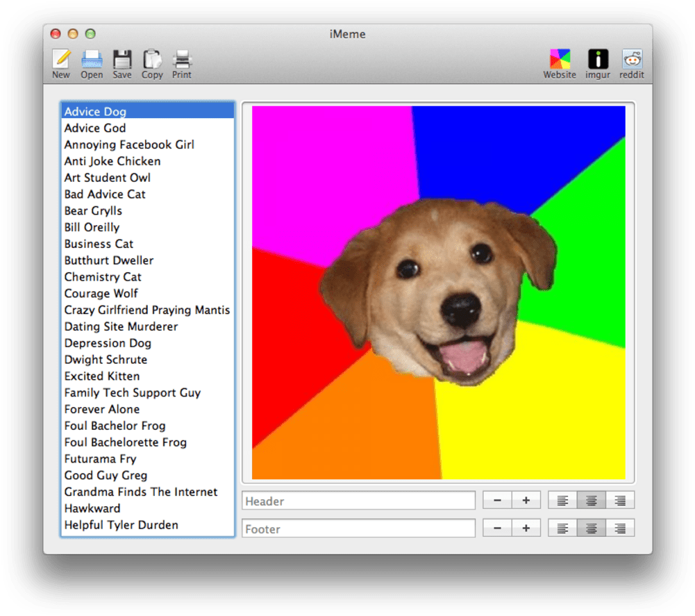Align footer text center
Image resolution: width=695 pixels, height=616 pixels.
pos(592,528)
